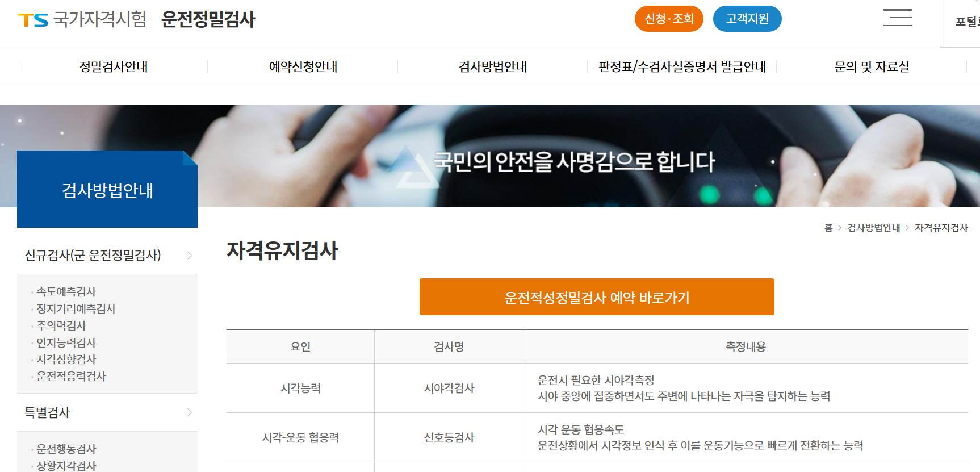Click the 국민의 안전을 사명감으로 합니다 banner

click(574, 162)
